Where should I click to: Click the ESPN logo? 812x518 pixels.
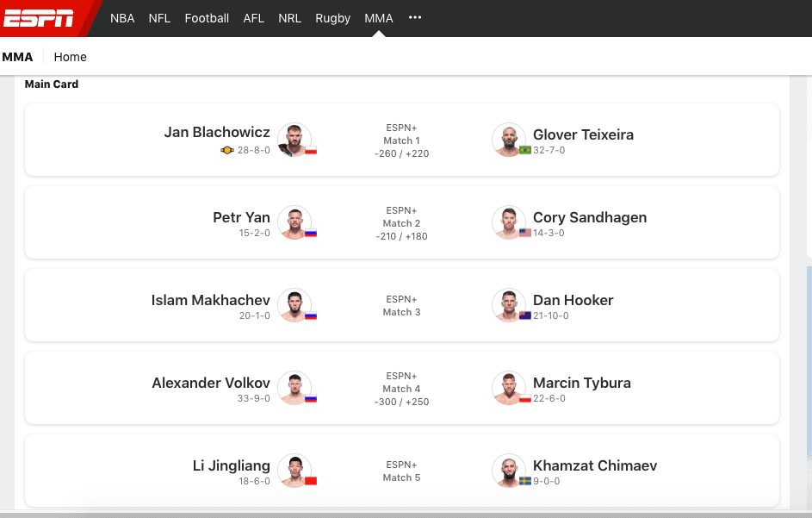(x=39, y=18)
